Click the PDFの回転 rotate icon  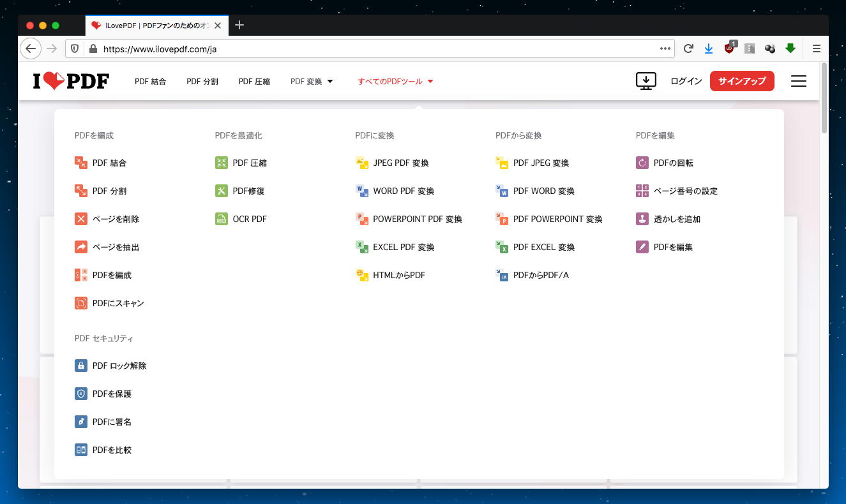click(x=642, y=163)
